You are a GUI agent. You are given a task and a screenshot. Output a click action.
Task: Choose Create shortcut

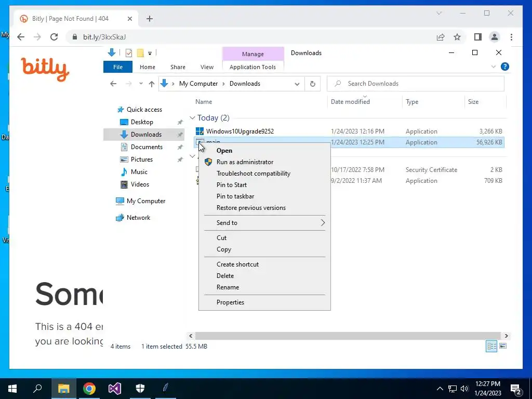point(264,264)
